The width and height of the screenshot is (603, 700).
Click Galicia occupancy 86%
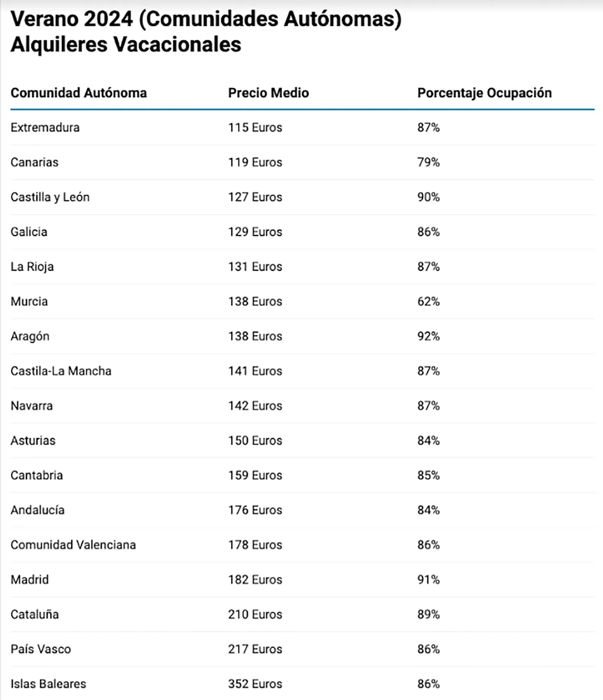(x=428, y=232)
